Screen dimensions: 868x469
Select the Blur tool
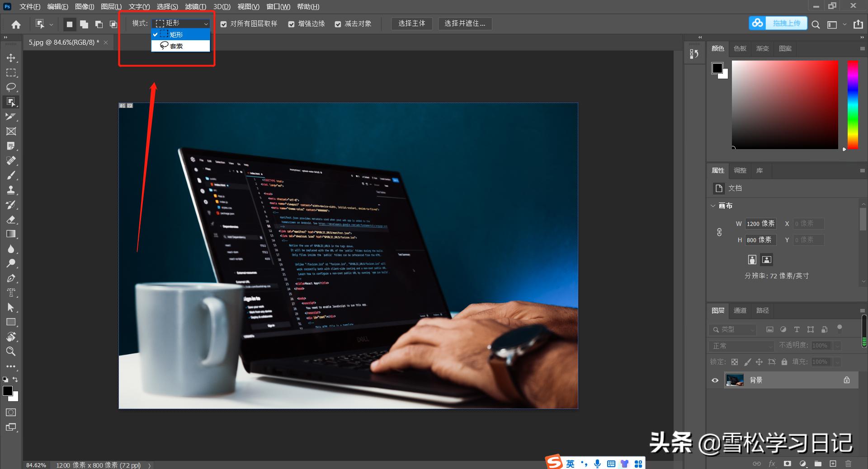click(x=11, y=249)
